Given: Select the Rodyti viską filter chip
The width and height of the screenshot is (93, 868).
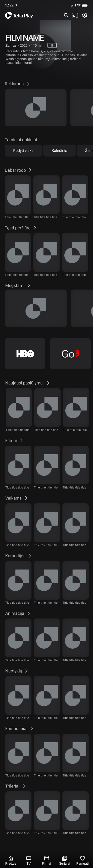Looking at the screenshot, I should click(23, 151).
